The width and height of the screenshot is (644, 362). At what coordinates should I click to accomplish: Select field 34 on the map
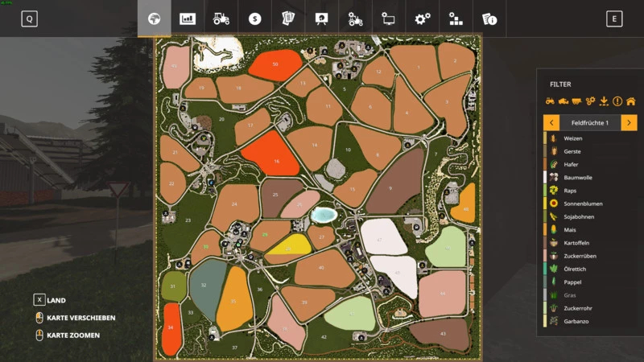tap(171, 328)
